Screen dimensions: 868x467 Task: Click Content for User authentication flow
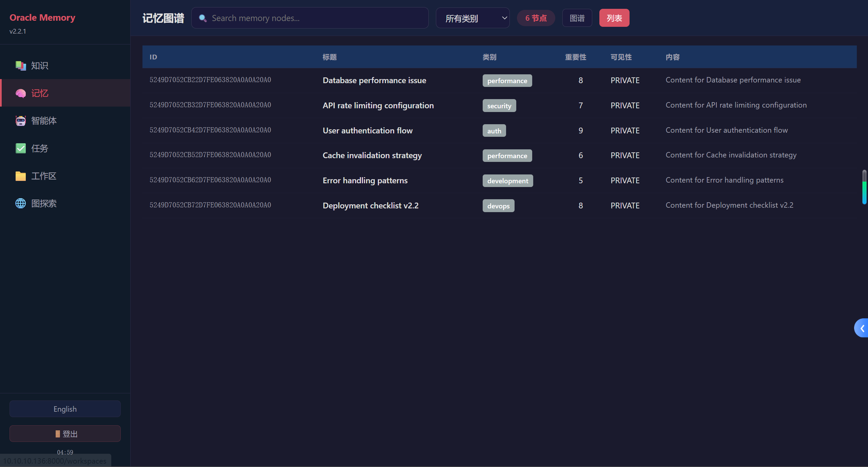tap(727, 130)
